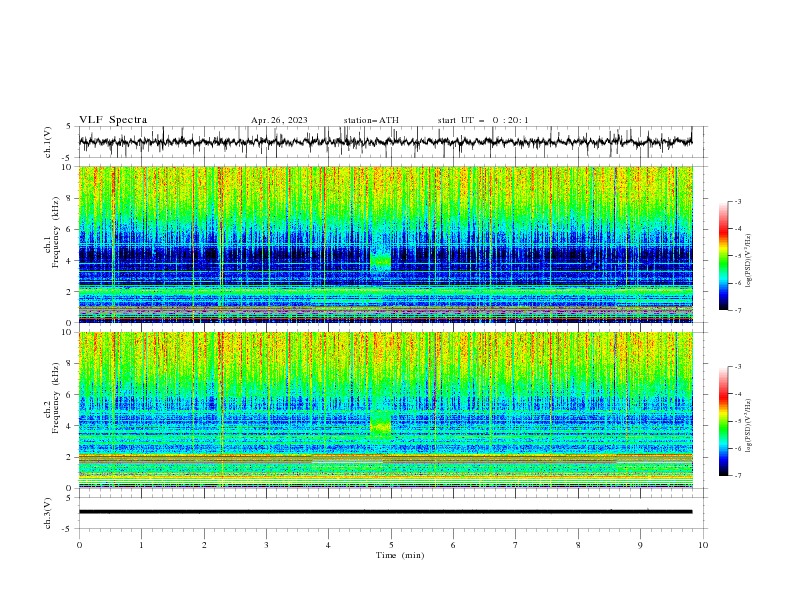This screenshot has width=792, height=612.
Task: Click the "ch.3(V)" axis label
Action: click(x=48, y=513)
